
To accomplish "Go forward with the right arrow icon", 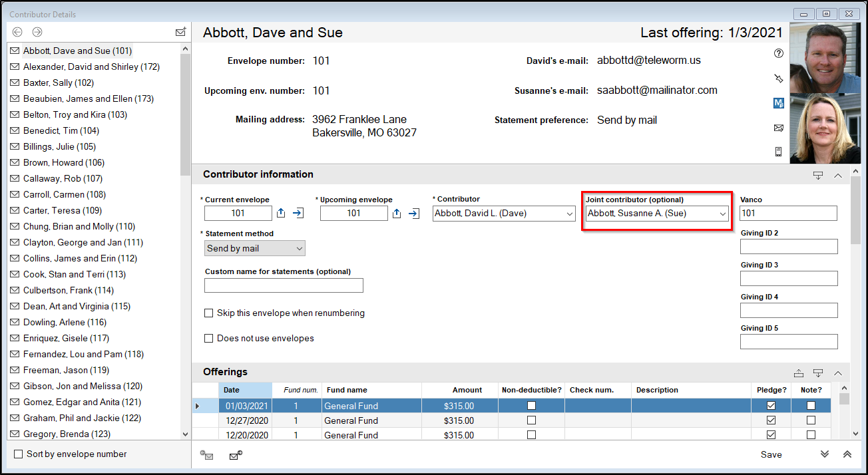I will coord(37,32).
